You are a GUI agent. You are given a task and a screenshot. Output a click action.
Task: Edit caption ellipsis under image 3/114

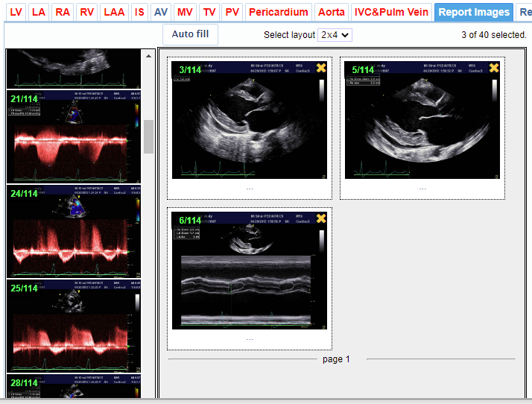[x=250, y=189]
